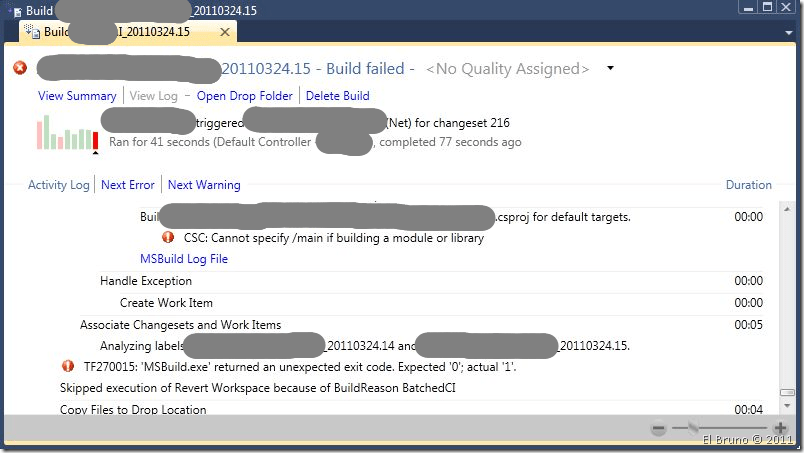Jump to Next Error
The height and width of the screenshot is (453, 804).
pos(128,185)
